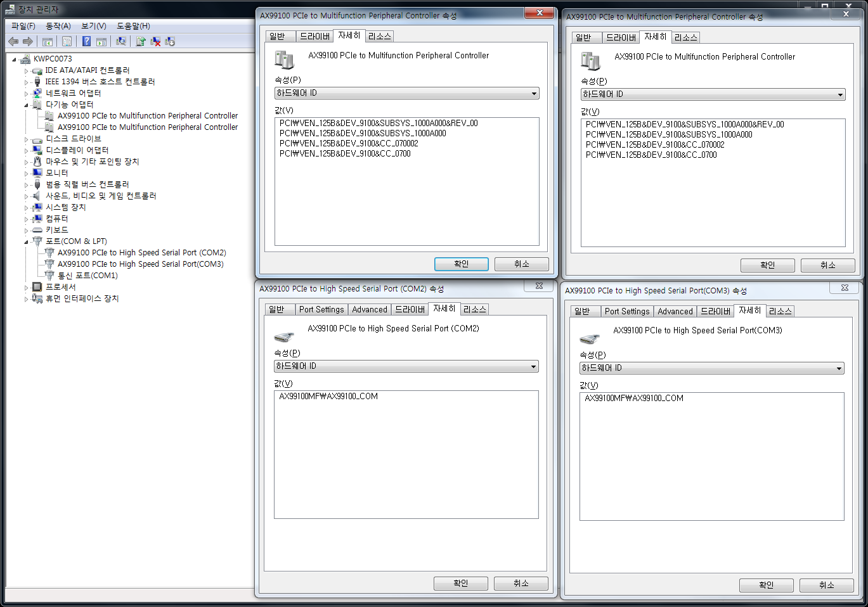Select AX99100MF\AX99100_COM value in COM3 dialog
Screen dimensions: 868x607
point(634,399)
